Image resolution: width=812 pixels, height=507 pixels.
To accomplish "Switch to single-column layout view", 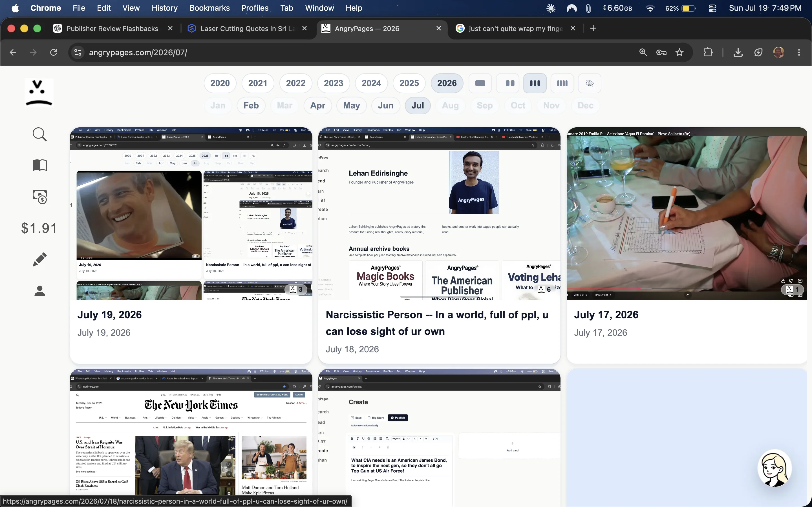I will (x=480, y=83).
